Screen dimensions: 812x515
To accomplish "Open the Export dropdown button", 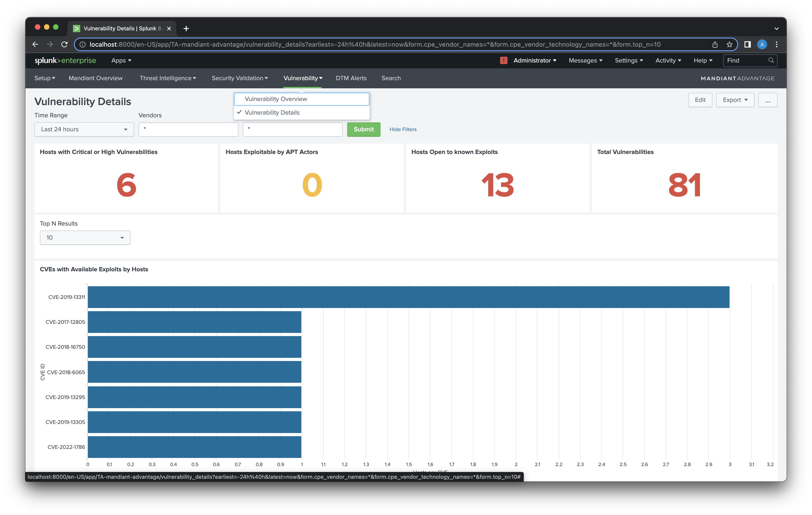I will click(735, 100).
